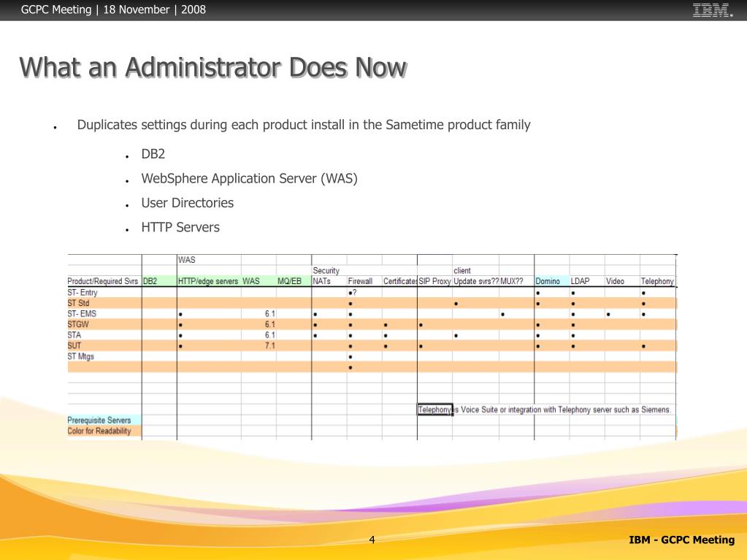Click the page number '4'
747x560 pixels.
pos(372,540)
